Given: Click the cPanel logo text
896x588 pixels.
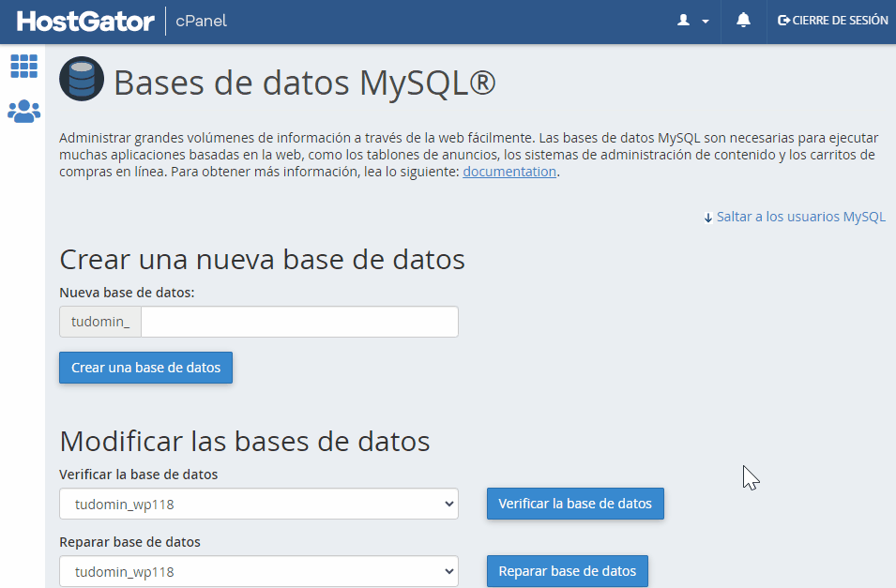Looking at the screenshot, I should (201, 22).
